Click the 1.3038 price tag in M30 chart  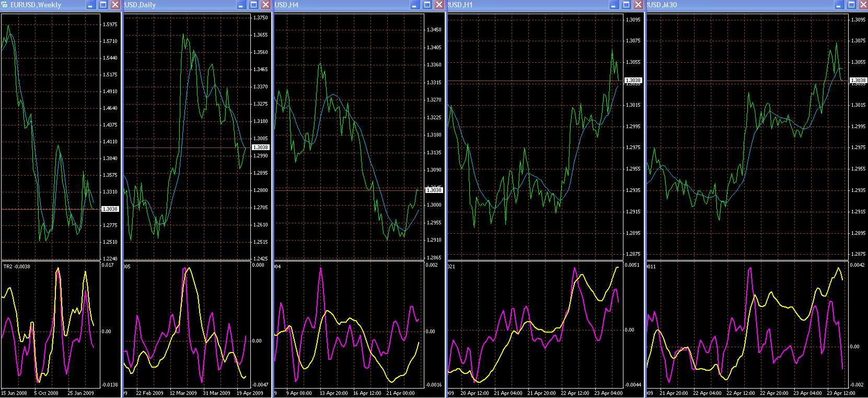pyautogui.click(x=858, y=81)
